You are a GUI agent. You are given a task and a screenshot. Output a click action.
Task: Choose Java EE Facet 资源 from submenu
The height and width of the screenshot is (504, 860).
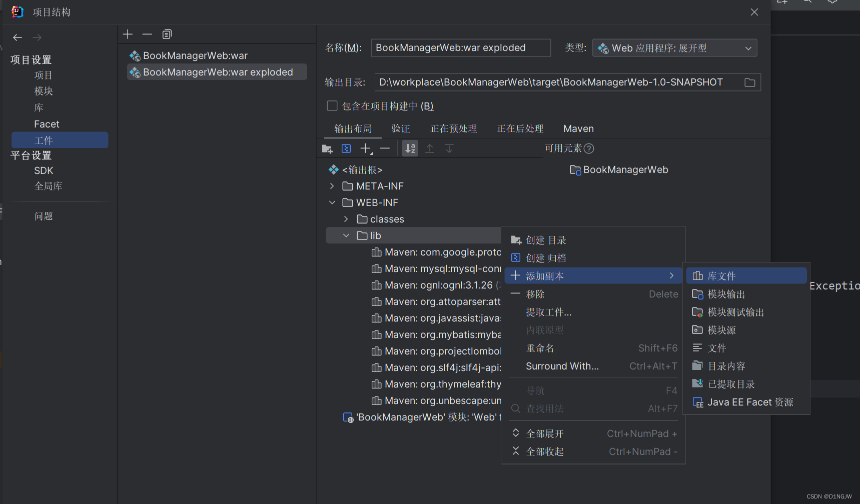tap(746, 402)
